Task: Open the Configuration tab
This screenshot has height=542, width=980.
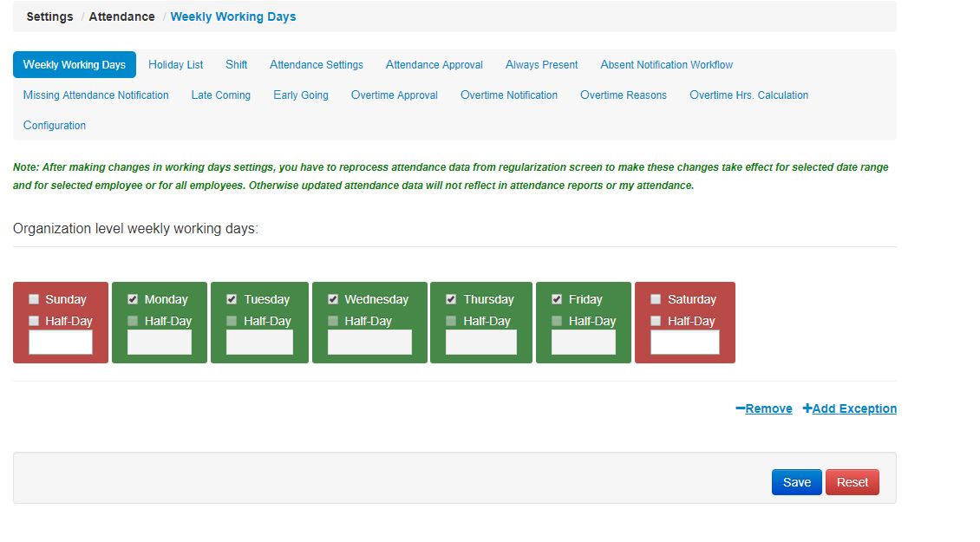Action: click(x=54, y=126)
